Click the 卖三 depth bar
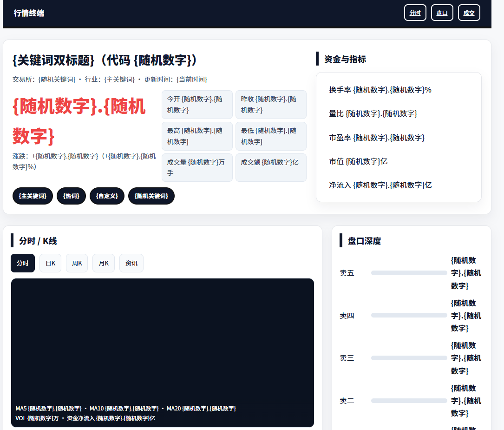Image resolution: width=504 pixels, height=430 pixels. pyautogui.click(x=409, y=358)
